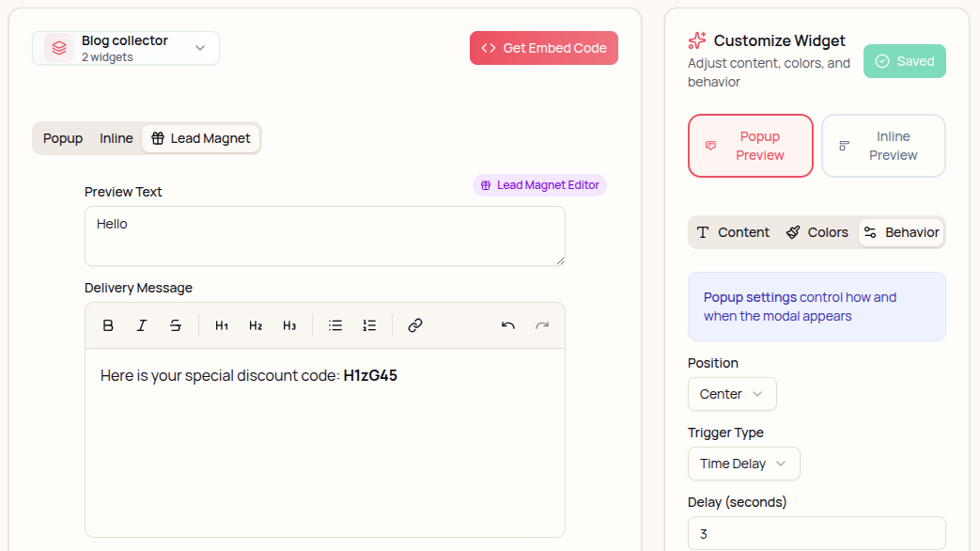Toggle bold formatting in the Delivery Message editor
Screen dimensions: 980x551
pyautogui.click(x=108, y=324)
